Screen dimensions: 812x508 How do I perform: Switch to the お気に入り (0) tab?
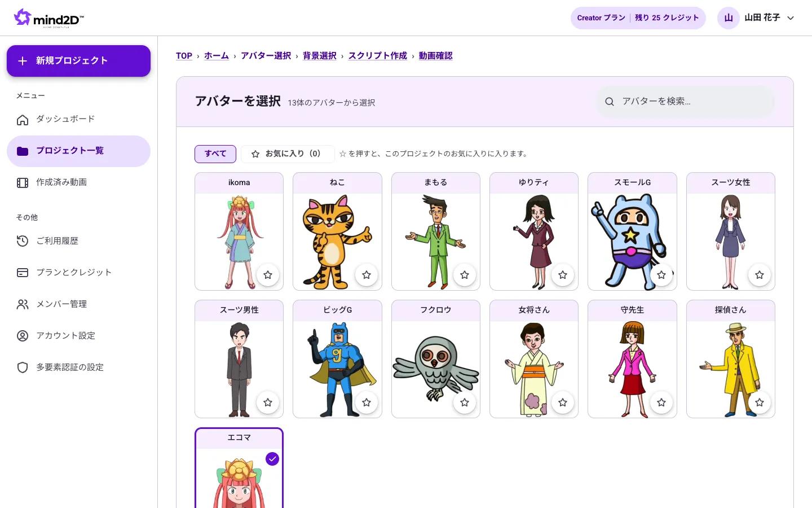(288, 154)
